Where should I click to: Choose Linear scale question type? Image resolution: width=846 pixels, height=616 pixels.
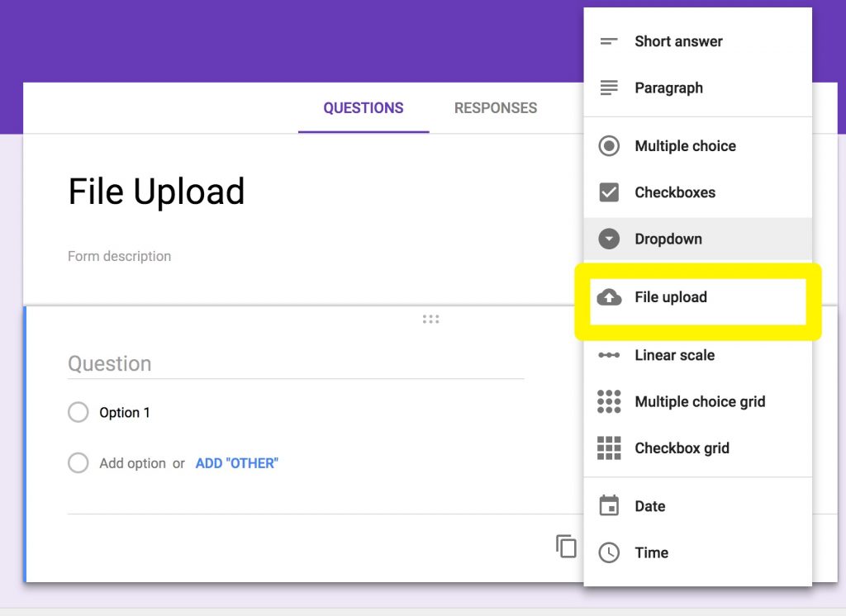[x=697, y=355]
